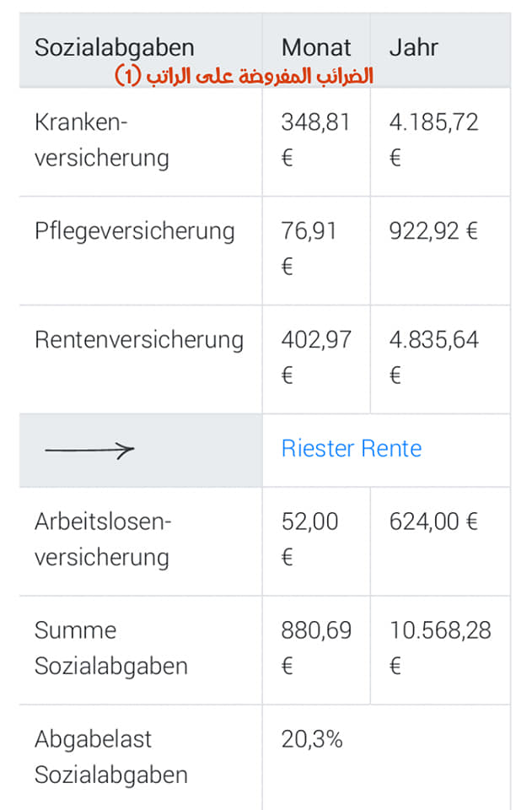Select the Krankenversicherung row label

tap(102, 140)
